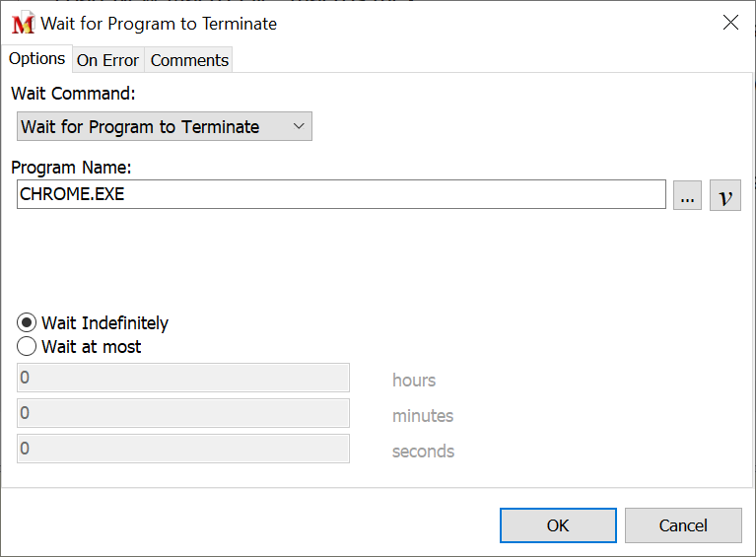Close the Wait for Program dialog
Viewport: 756px width, 557px height.
click(730, 23)
